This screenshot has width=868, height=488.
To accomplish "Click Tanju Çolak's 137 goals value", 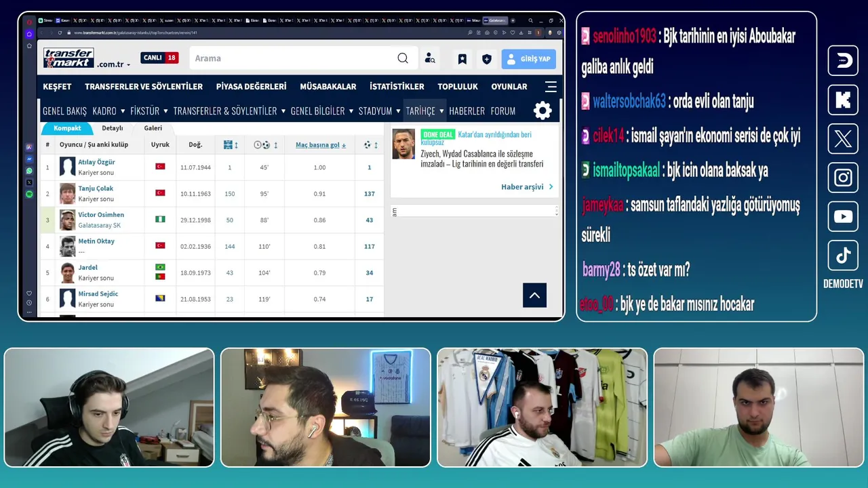I will coord(370,194).
